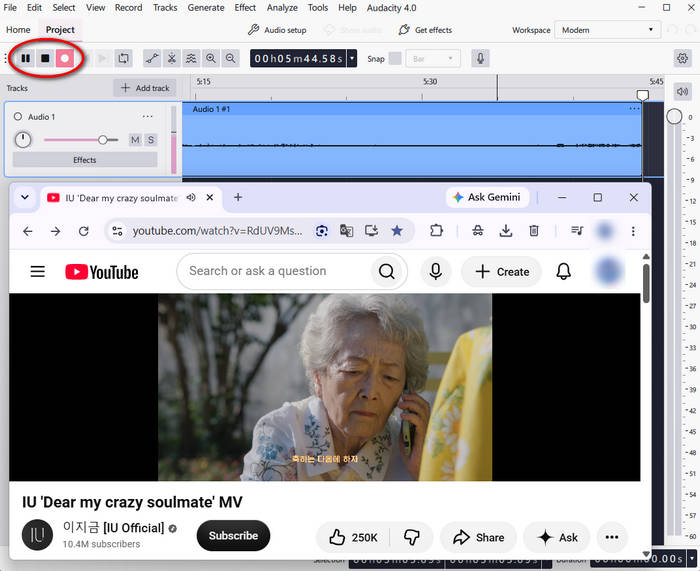Open the Analyze menu
Viewport: 700px width, 571px height.
click(x=282, y=8)
